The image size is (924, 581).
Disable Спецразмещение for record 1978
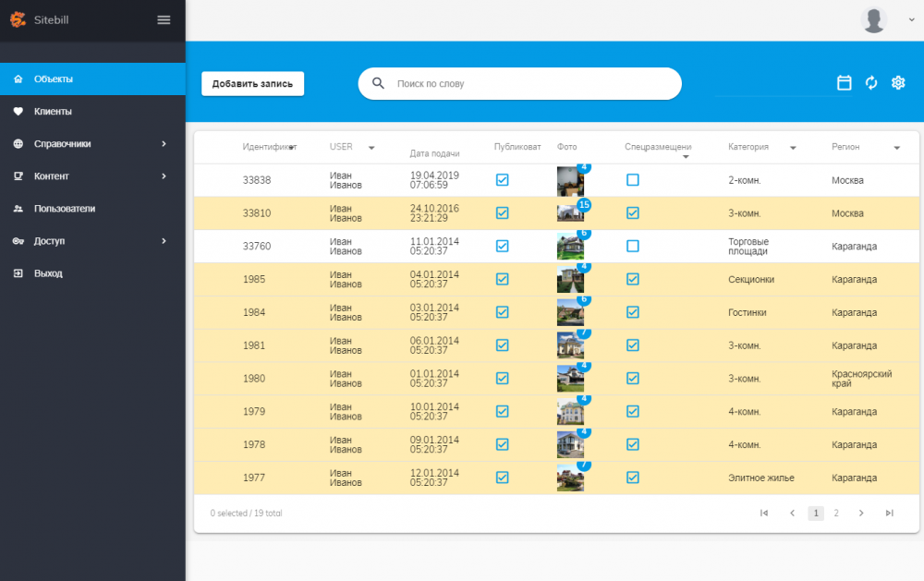[633, 444]
